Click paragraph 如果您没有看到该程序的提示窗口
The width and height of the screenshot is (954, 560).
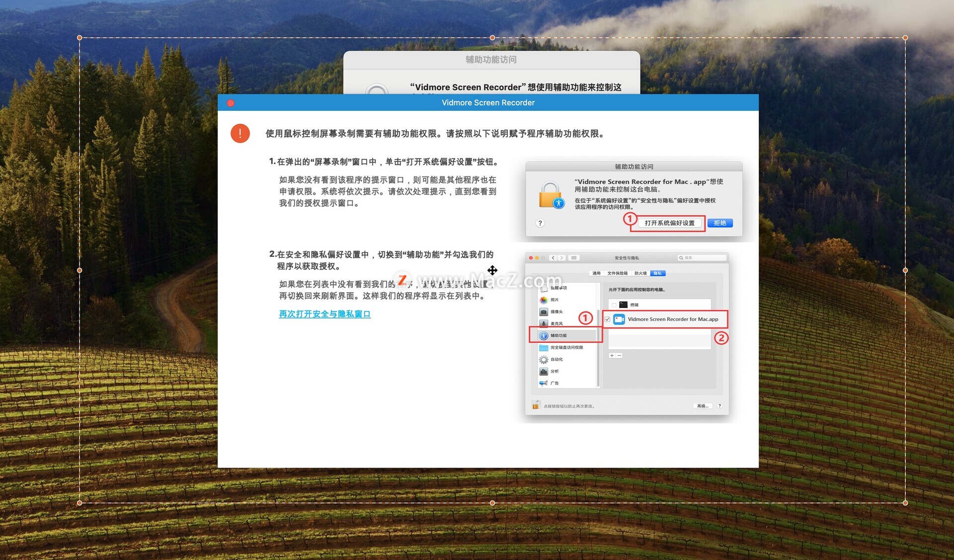[388, 191]
